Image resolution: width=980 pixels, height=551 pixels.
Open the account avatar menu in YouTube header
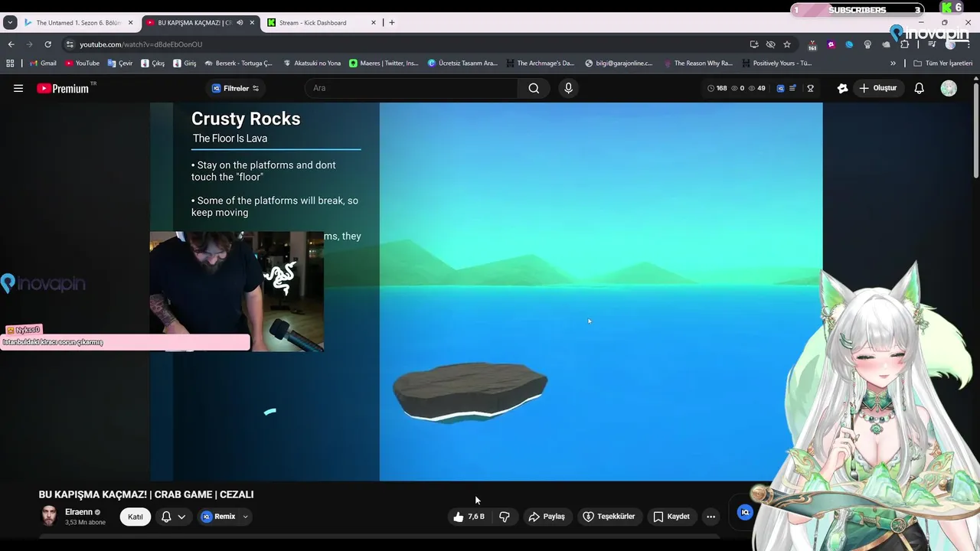pos(949,89)
